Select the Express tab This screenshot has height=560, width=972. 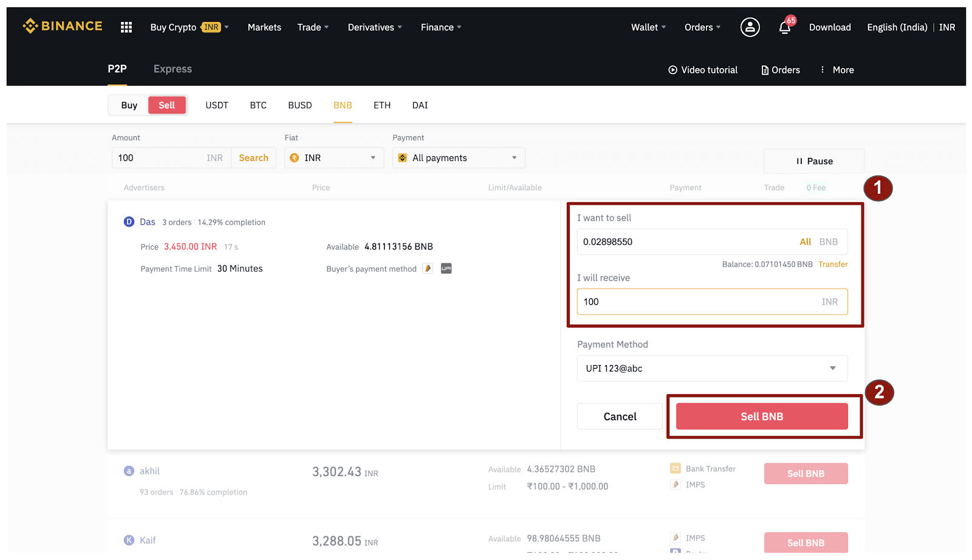coord(173,69)
